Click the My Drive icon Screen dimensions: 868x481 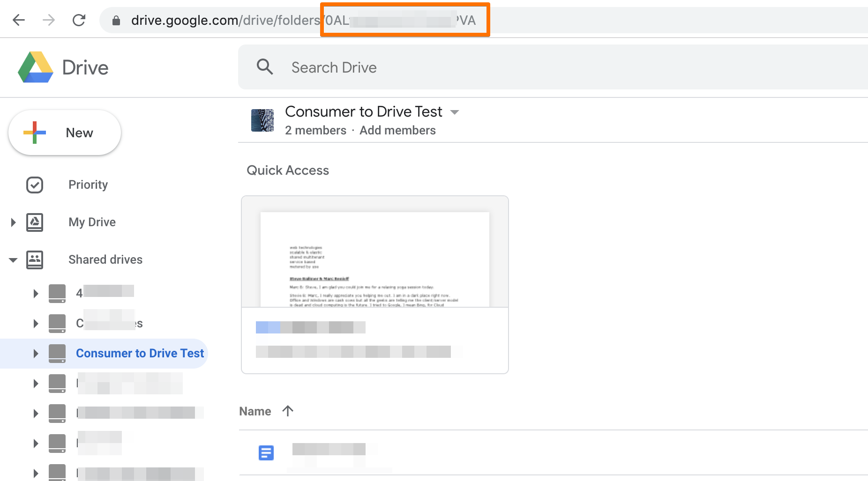[35, 222]
